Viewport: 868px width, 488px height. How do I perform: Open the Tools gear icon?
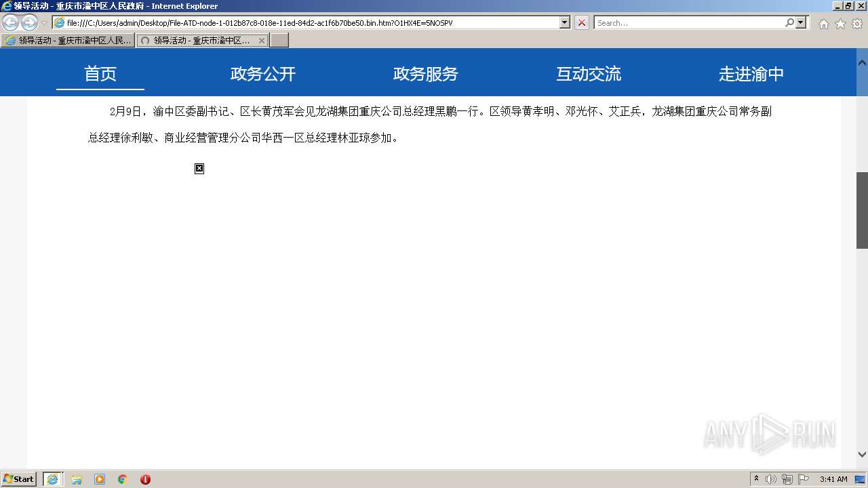(x=856, y=24)
